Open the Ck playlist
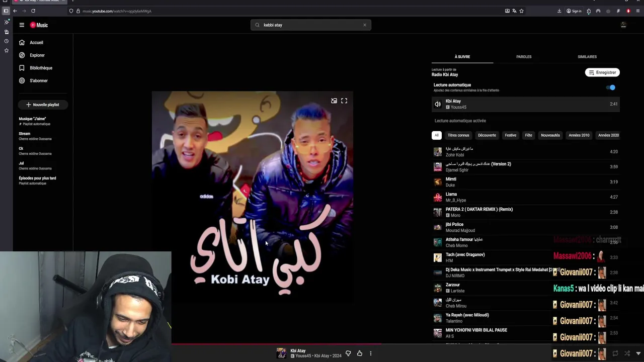The image size is (644, 362). [x=35, y=151]
